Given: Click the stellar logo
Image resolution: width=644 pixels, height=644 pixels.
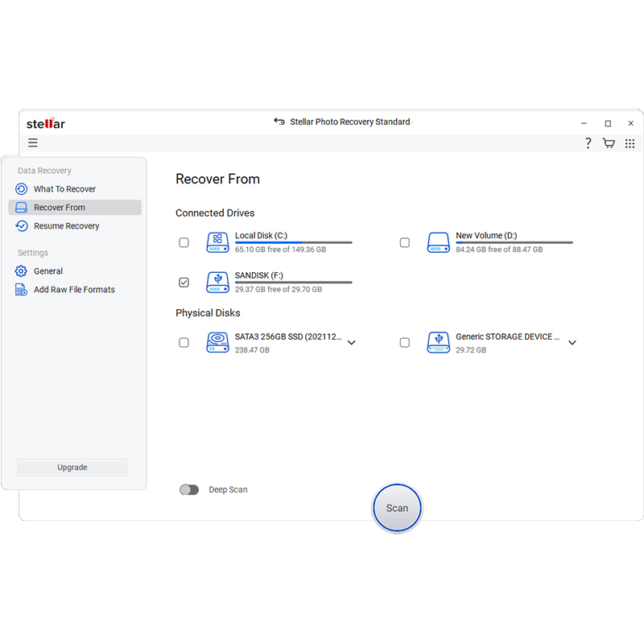Looking at the screenshot, I should [46, 124].
